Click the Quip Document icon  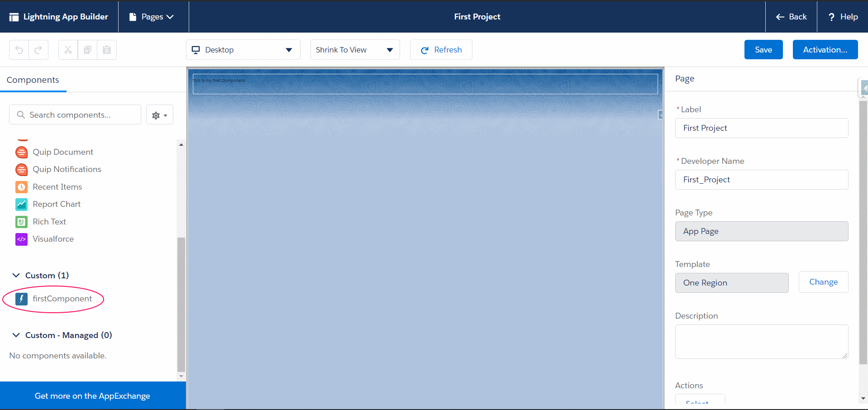click(x=21, y=152)
